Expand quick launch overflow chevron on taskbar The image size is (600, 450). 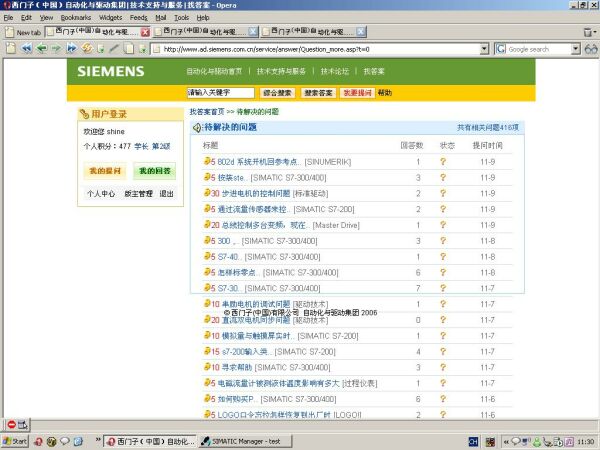coord(98,439)
